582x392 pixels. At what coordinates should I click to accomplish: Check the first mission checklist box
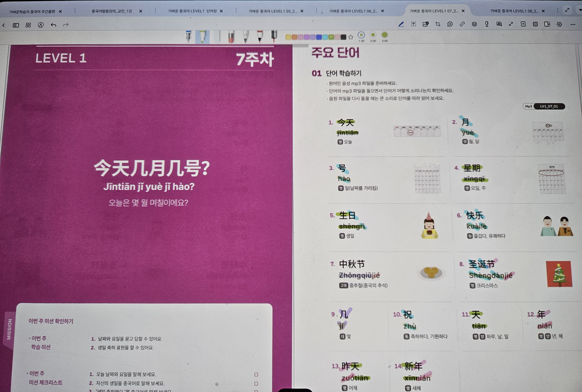point(256,375)
